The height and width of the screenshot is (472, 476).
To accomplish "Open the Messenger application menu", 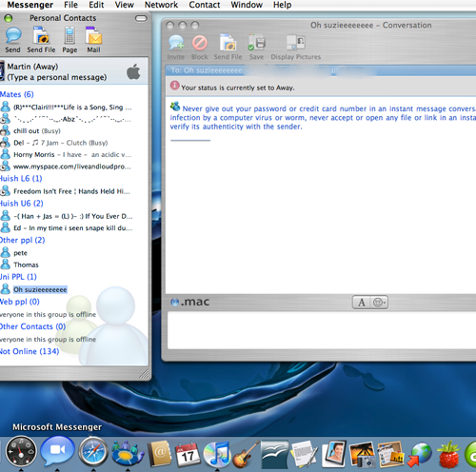I will click(x=30, y=5).
